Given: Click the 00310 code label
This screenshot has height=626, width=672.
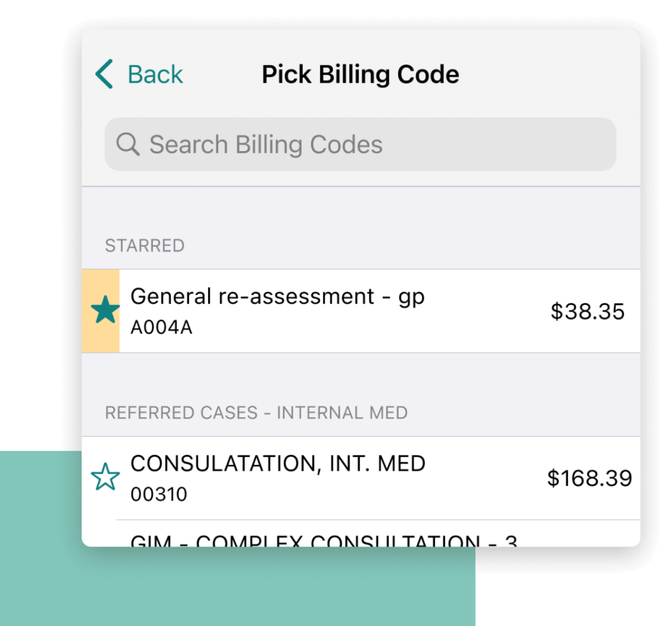Looking at the screenshot, I should click(158, 494).
